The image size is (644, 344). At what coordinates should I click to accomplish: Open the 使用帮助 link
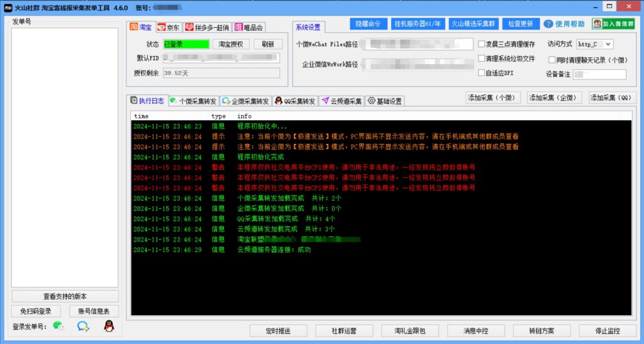tap(570, 24)
